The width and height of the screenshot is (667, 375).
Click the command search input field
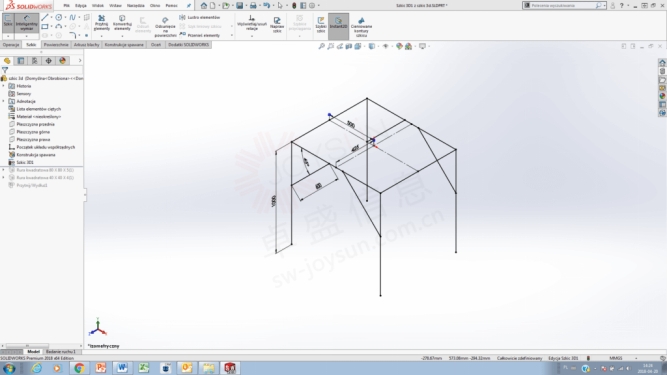562,6
